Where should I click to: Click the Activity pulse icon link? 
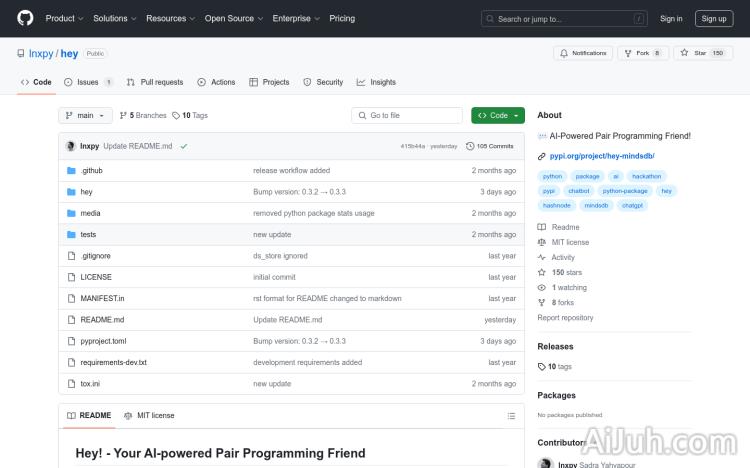(x=563, y=257)
